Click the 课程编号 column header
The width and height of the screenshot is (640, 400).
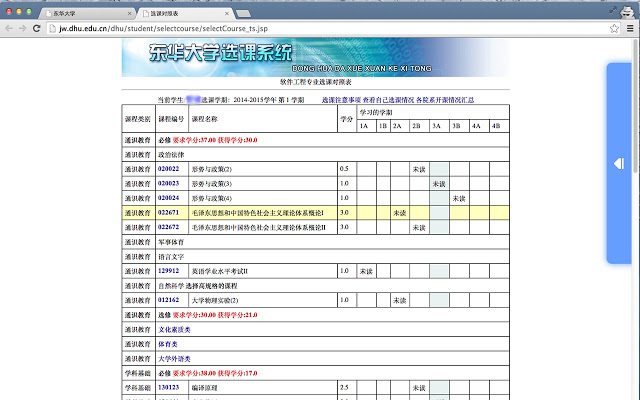click(171, 119)
